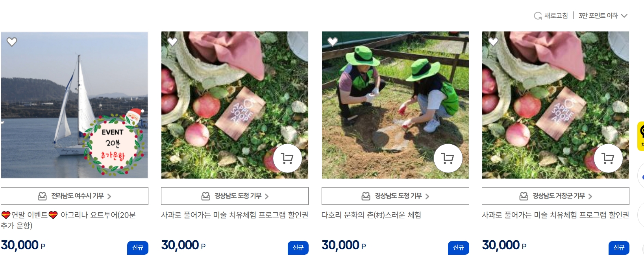
Task: Click the cart icon on 다호리 문화의 촌스러운 체험 card
Action: (448, 158)
